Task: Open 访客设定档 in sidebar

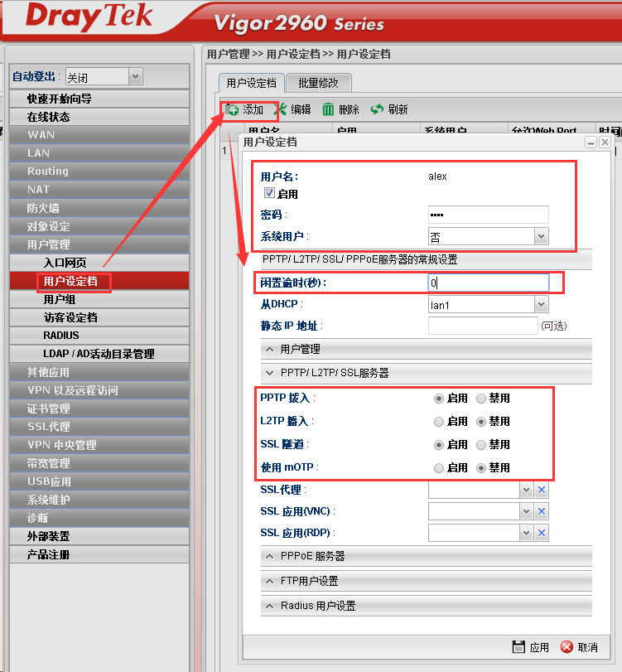Action: [x=99, y=317]
